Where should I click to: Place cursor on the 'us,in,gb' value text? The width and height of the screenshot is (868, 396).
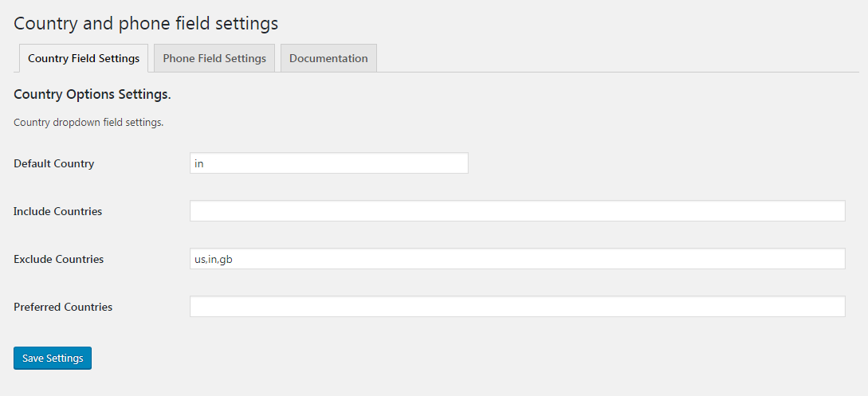[x=214, y=259]
